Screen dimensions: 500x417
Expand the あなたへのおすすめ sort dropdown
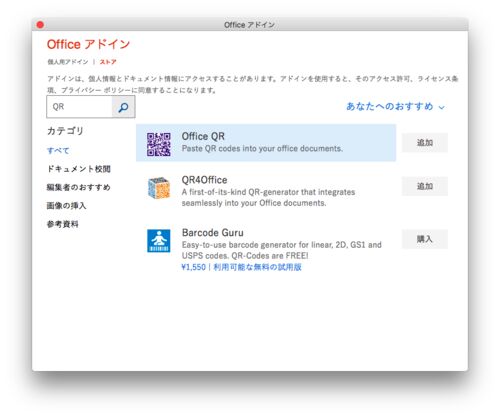[395, 106]
